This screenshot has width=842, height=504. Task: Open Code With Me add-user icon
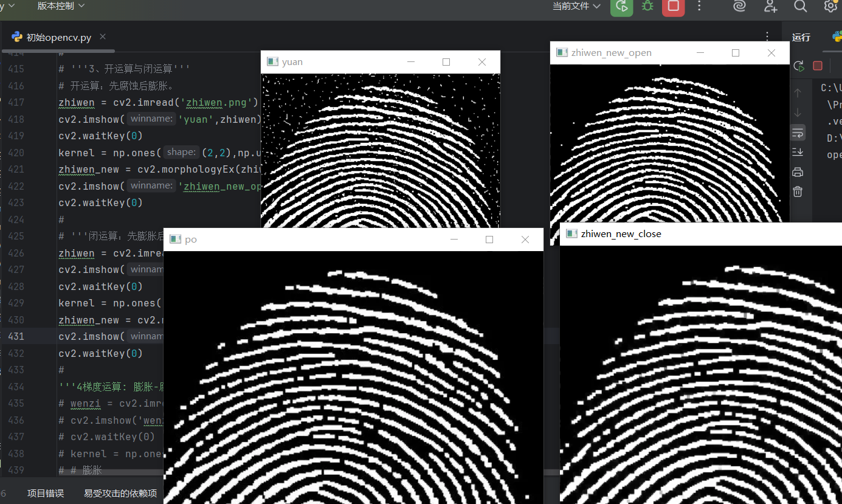771,6
